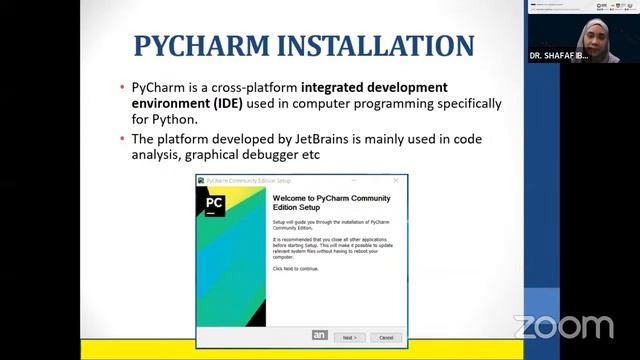640x360 pixels.
Task: Click the Cancel button in PyCharm setup
Action: (x=386, y=338)
